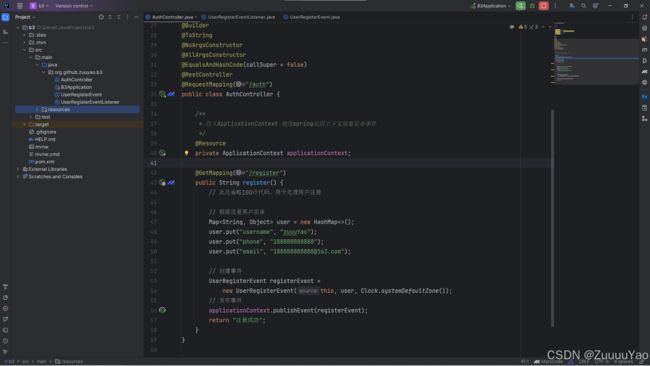This screenshot has width=650, height=366.
Task: Click Select Opened File target icon
Action: [x=101, y=17]
